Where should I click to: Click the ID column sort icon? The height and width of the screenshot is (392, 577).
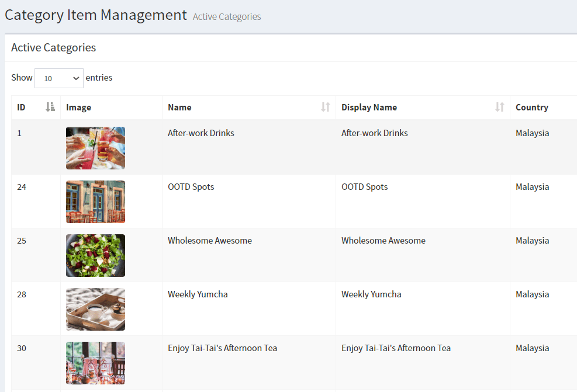pyautogui.click(x=50, y=107)
